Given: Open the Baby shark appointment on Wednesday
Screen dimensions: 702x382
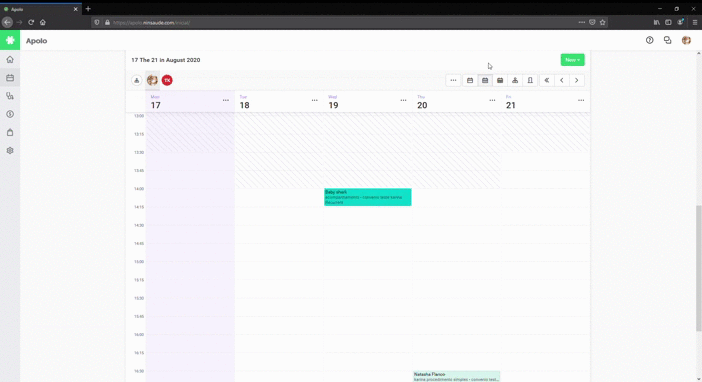Looking at the screenshot, I should click(x=368, y=197).
